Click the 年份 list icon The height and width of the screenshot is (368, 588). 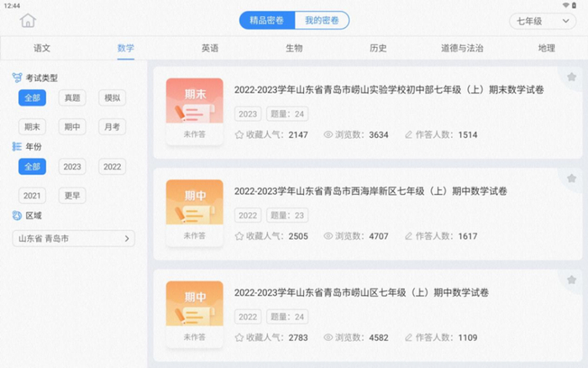pos(17,146)
